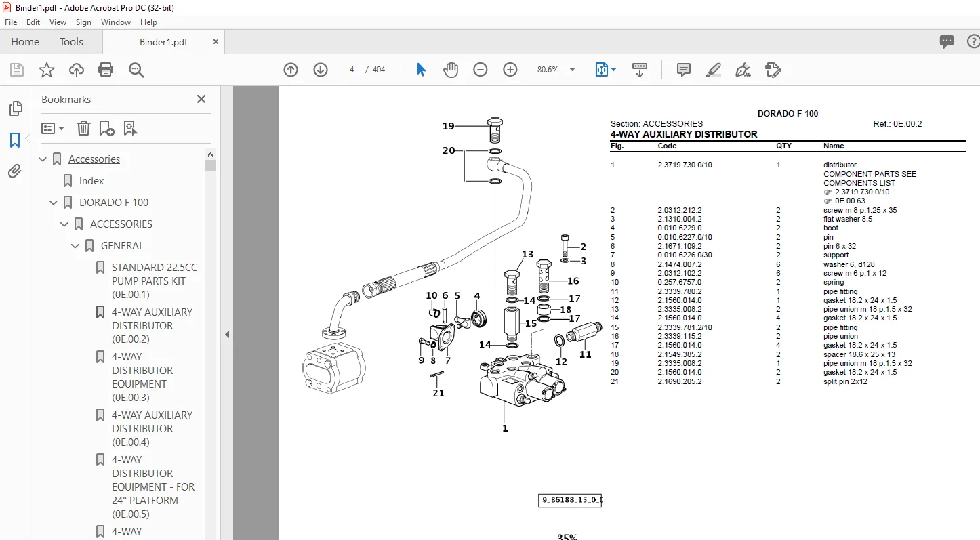Show the page thumbnails panel
980x540 pixels.
click(x=15, y=108)
